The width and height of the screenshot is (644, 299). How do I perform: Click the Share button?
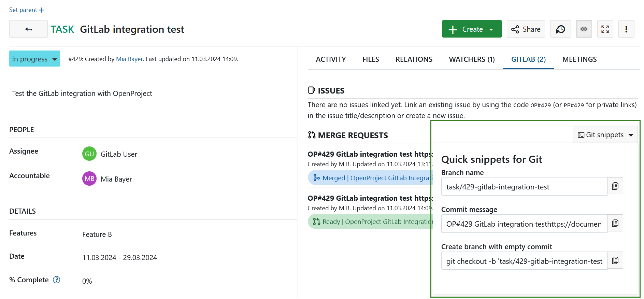click(x=526, y=29)
